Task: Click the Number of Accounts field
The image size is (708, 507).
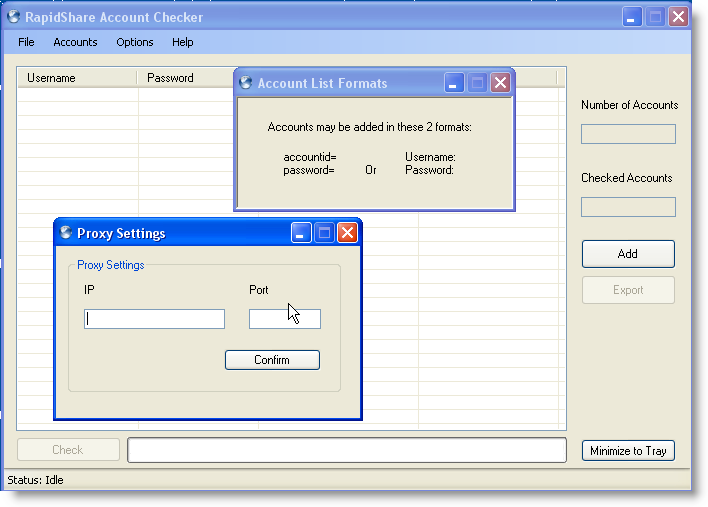Action: point(628,134)
